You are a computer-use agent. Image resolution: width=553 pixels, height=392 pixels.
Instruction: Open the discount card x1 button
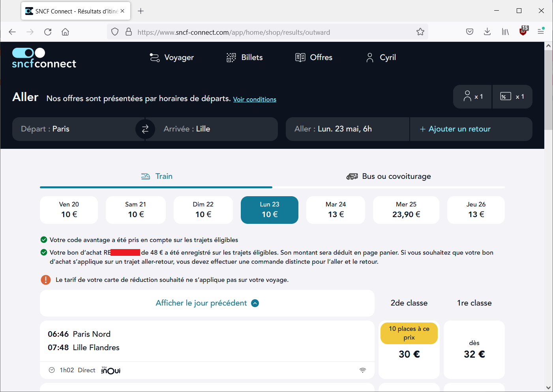(x=512, y=97)
